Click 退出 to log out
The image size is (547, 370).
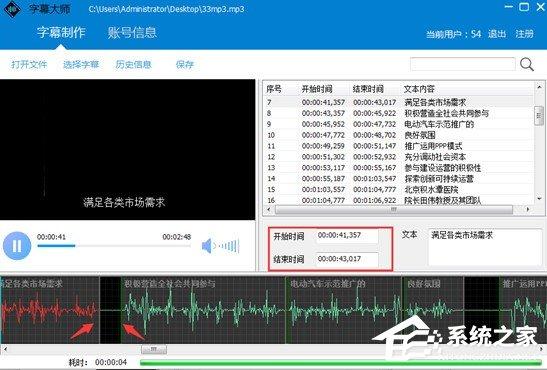[497, 34]
